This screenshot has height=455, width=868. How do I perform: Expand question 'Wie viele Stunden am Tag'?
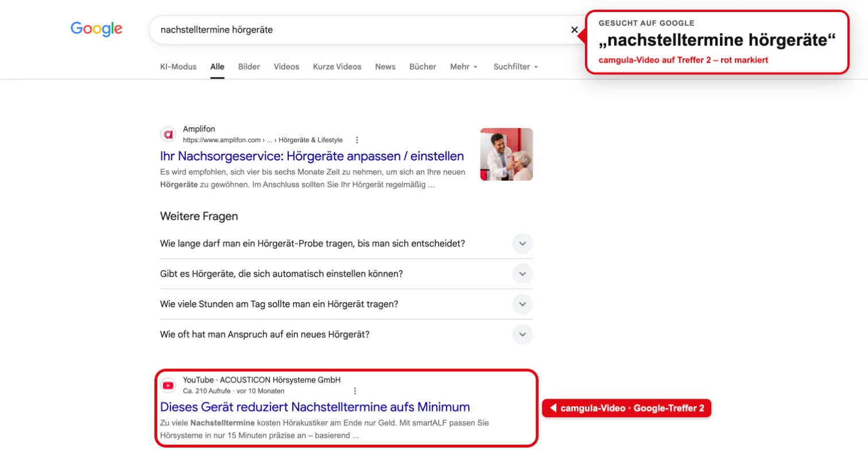[x=346, y=304]
